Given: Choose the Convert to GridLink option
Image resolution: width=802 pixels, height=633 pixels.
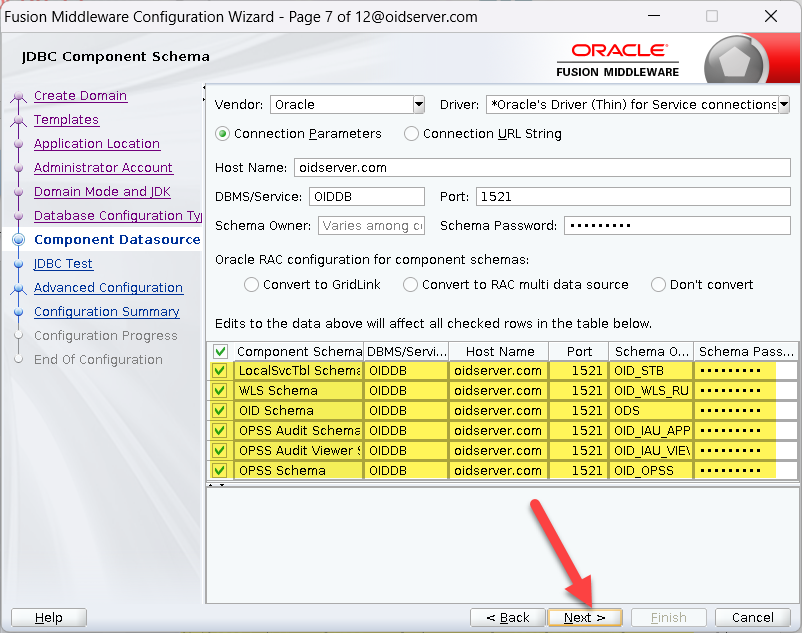Looking at the screenshot, I should pyautogui.click(x=252, y=285).
